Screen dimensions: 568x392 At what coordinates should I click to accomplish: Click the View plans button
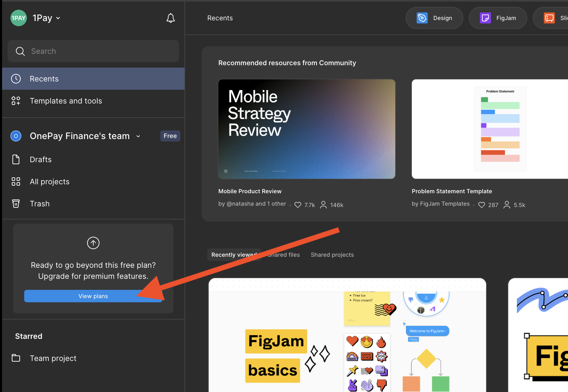[x=93, y=296]
